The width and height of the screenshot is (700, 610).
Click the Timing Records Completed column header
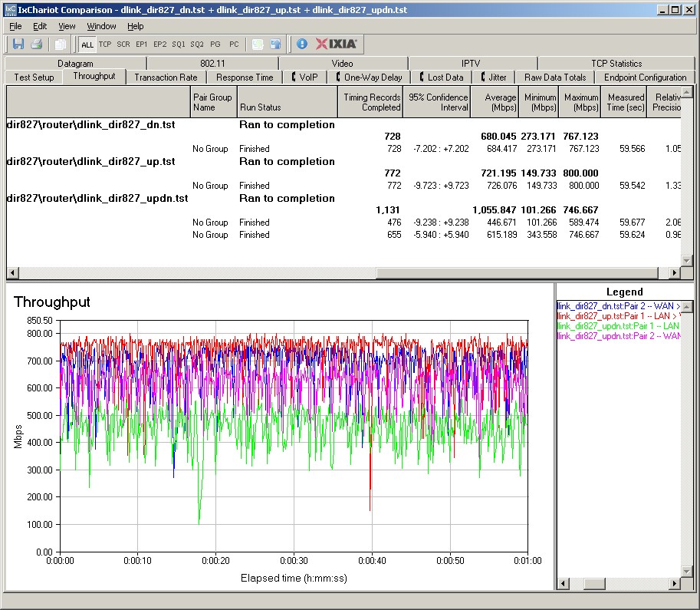click(370, 102)
